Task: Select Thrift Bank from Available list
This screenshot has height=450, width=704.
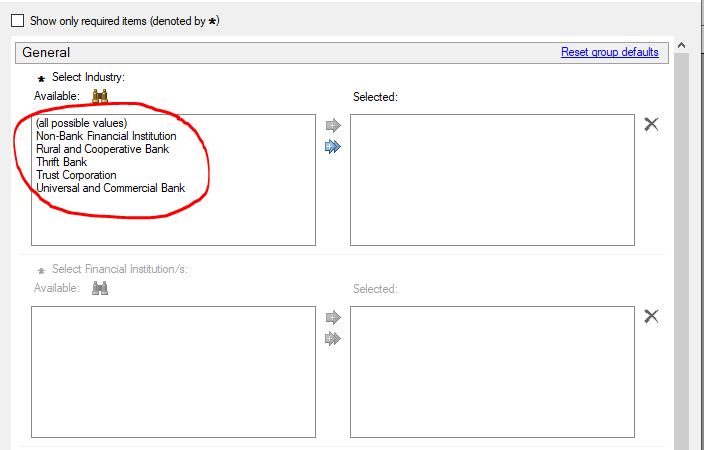Action: (61, 162)
